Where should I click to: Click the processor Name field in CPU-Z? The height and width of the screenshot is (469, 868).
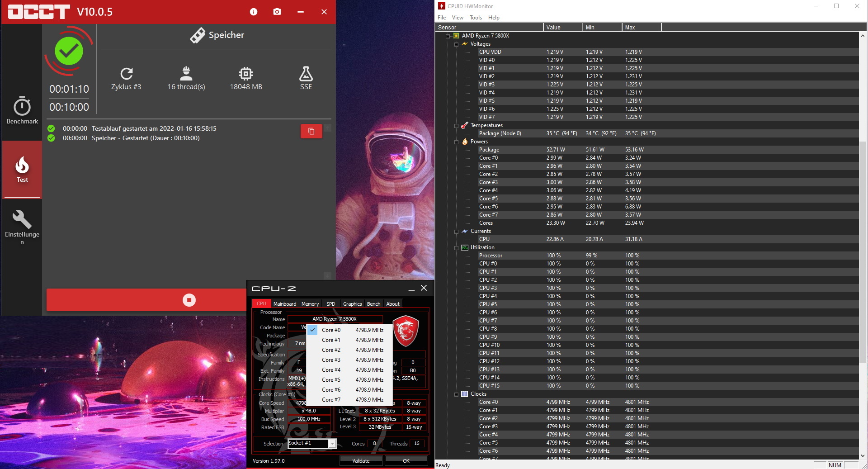pyautogui.click(x=335, y=319)
